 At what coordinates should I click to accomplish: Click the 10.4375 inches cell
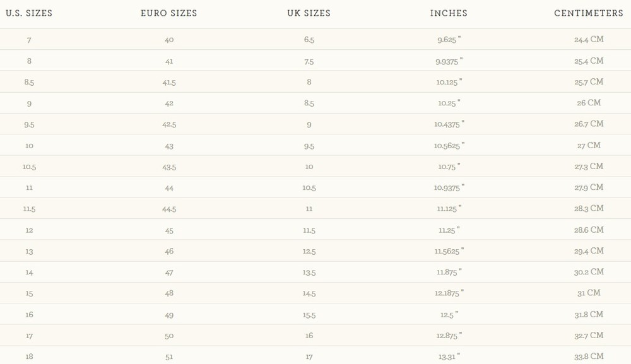pyautogui.click(x=449, y=124)
